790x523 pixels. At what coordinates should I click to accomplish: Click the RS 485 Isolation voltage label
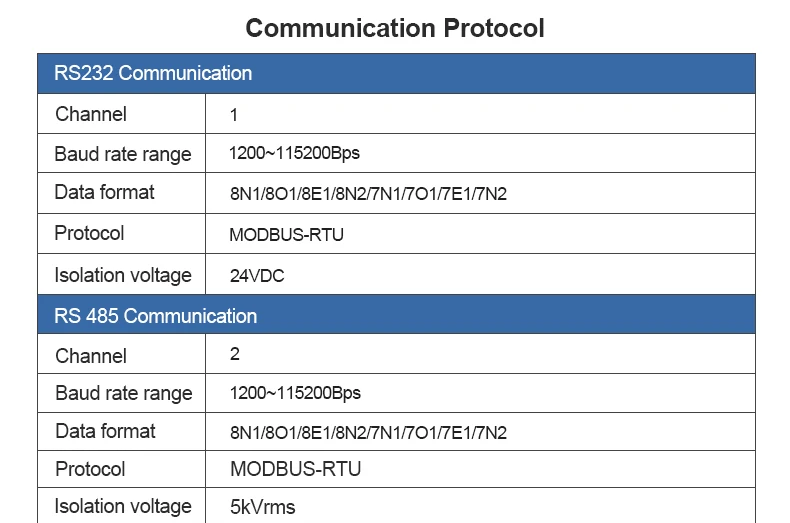(x=123, y=506)
